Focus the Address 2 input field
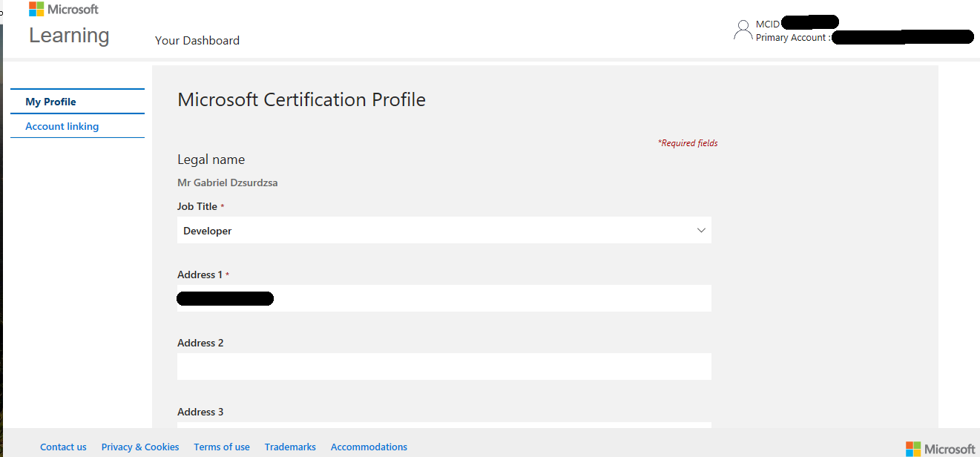Viewport: 980px width, 457px height. point(444,366)
